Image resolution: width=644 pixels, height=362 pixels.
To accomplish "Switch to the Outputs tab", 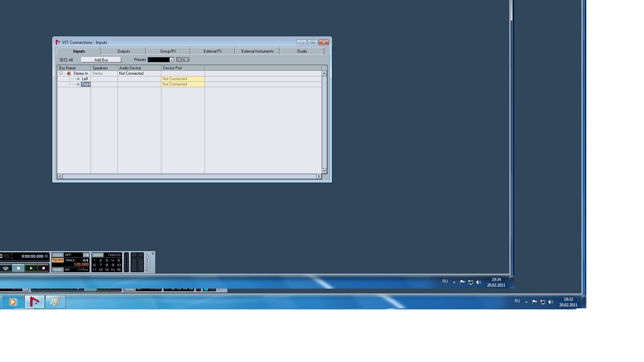I will pyautogui.click(x=123, y=51).
